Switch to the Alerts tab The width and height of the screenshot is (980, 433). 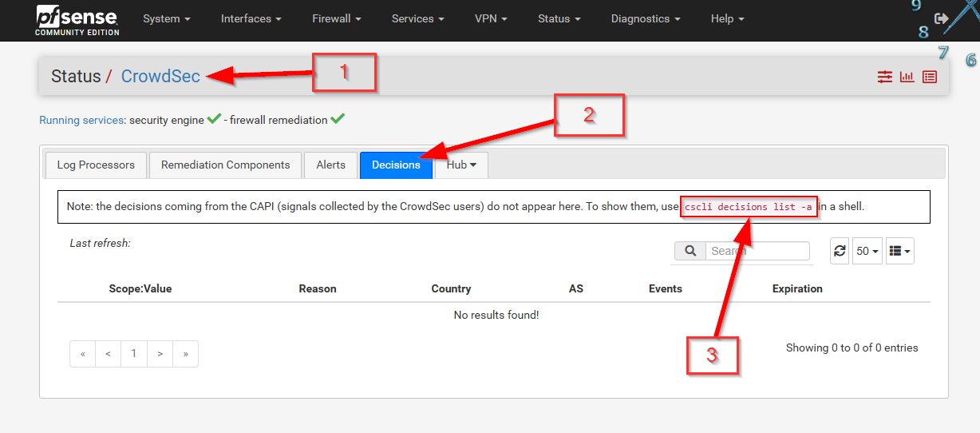click(330, 165)
